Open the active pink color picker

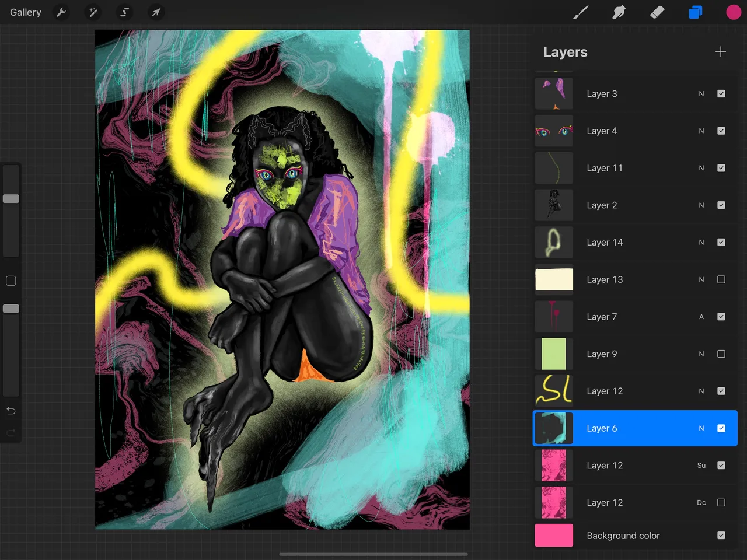tap(734, 12)
